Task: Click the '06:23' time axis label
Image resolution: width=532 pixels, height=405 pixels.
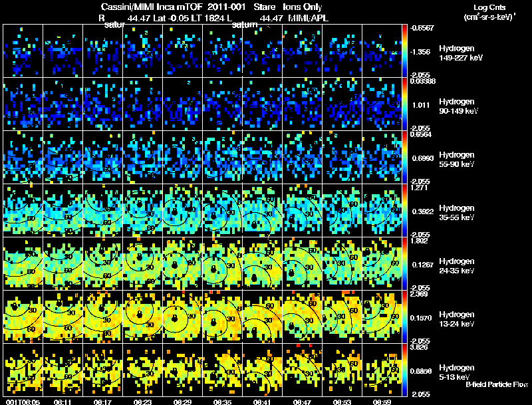Action: click(x=142, y=402)
